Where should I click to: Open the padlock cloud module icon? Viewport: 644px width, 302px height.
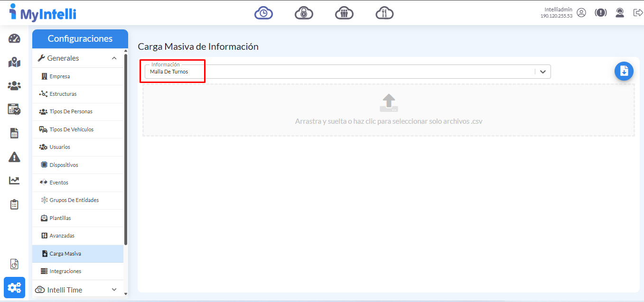(304, 13)
